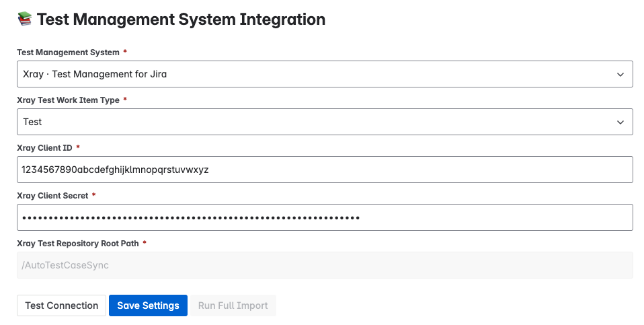Click the chevron arrow in the Xray Jira selector

click(620, 75)
